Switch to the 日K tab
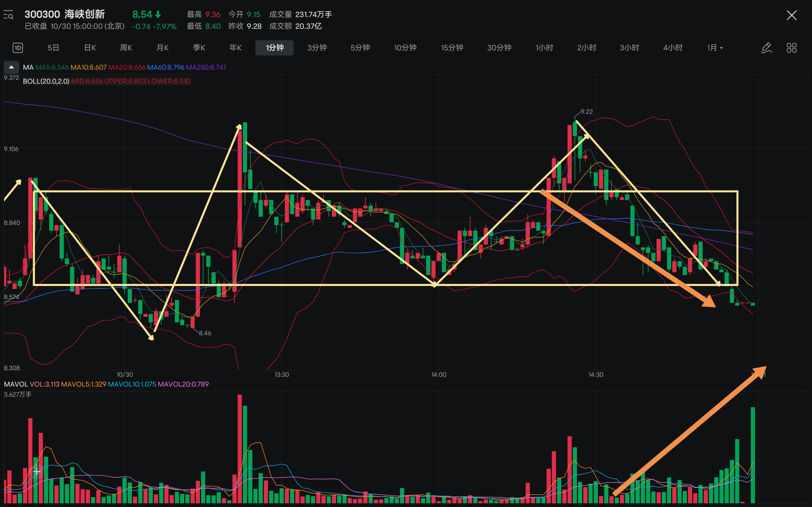The image size is (812, 507). pos(90,48)
